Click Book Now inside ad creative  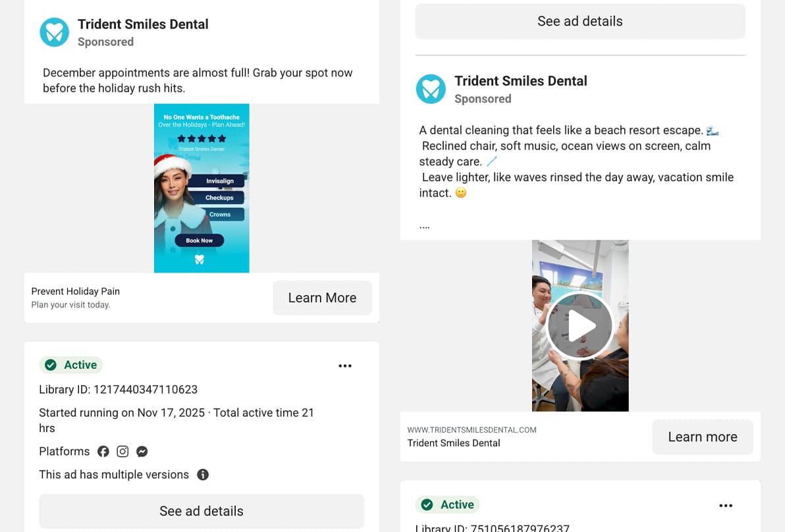[x=200, y=241]
